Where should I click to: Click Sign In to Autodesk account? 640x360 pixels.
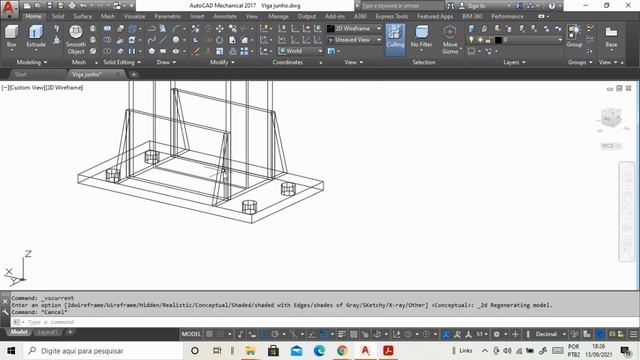pos(477,6)
